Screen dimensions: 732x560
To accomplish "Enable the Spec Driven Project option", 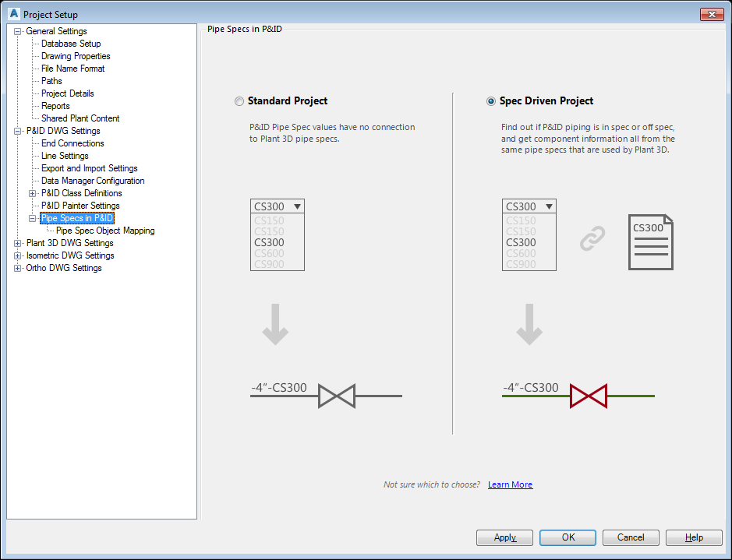I will click(x=490, y=100).
